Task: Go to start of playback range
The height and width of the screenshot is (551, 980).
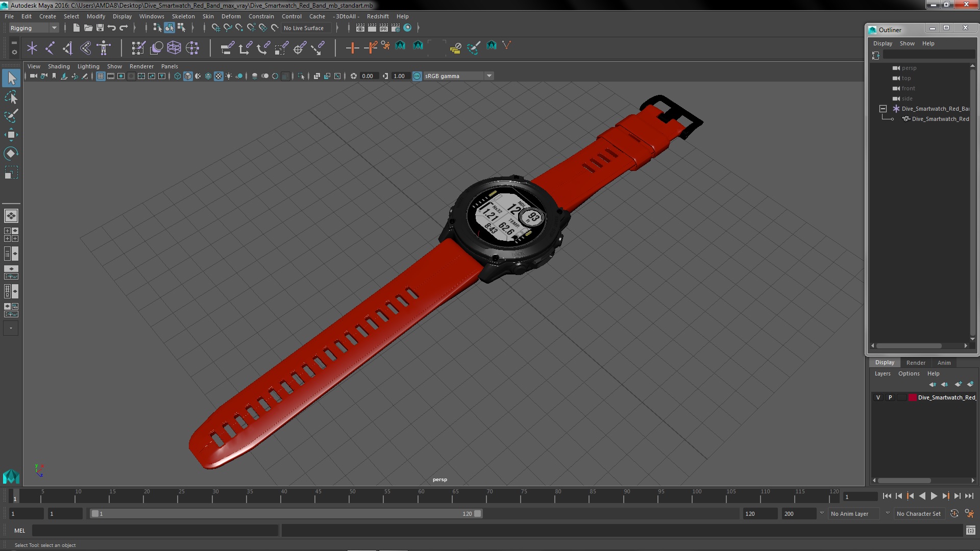Action: (887, 496)
